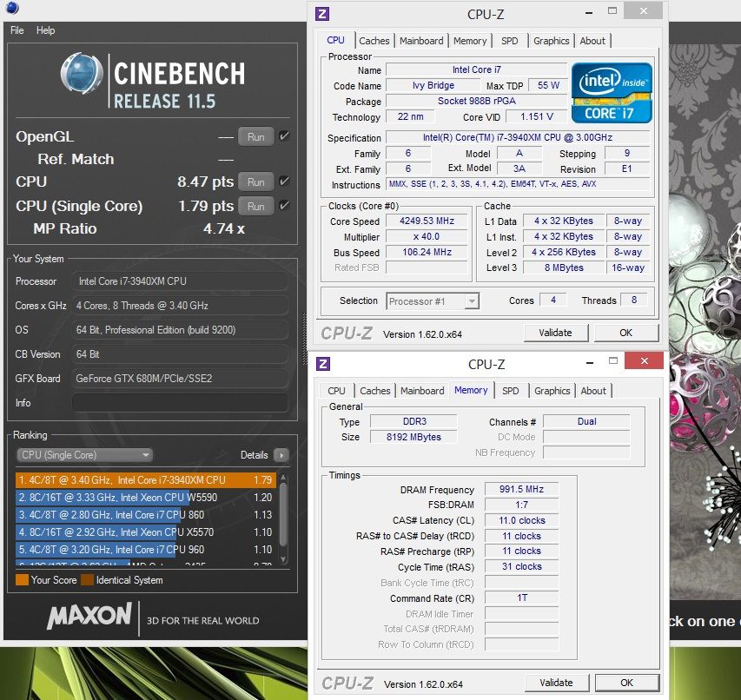The width and height of the screenshot is (741, 700).
Task: Click the Intel Core i7 logo badge
Action: tap(612, 93)
